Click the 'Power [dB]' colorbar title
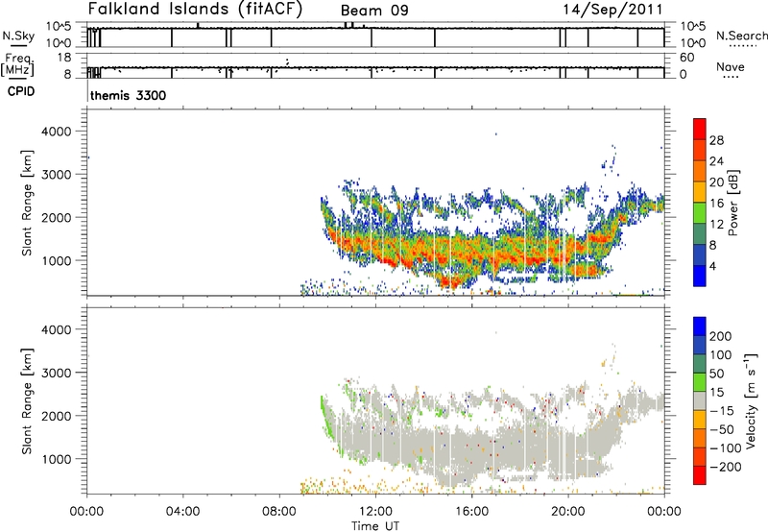This screenshot has width=768, height=532. click(x=732, y=203)
